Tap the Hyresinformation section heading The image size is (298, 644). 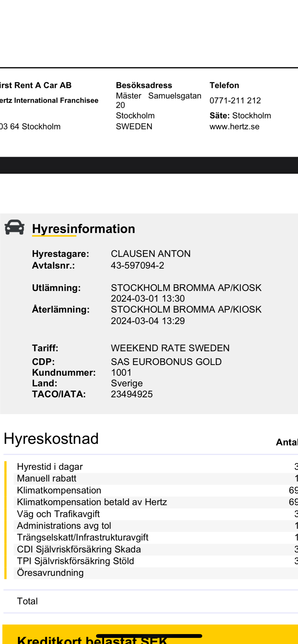pyautogui.click(x=84, y=229)
